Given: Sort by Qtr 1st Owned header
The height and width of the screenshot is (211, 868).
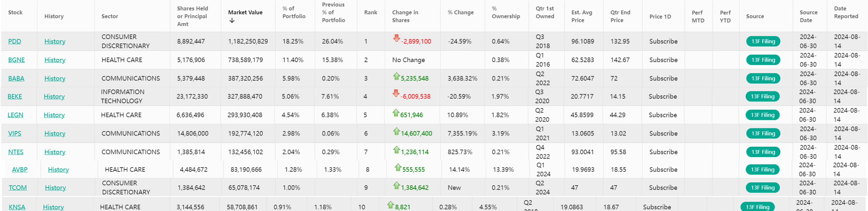Looking at the screenshot, I should pos(545,12).
